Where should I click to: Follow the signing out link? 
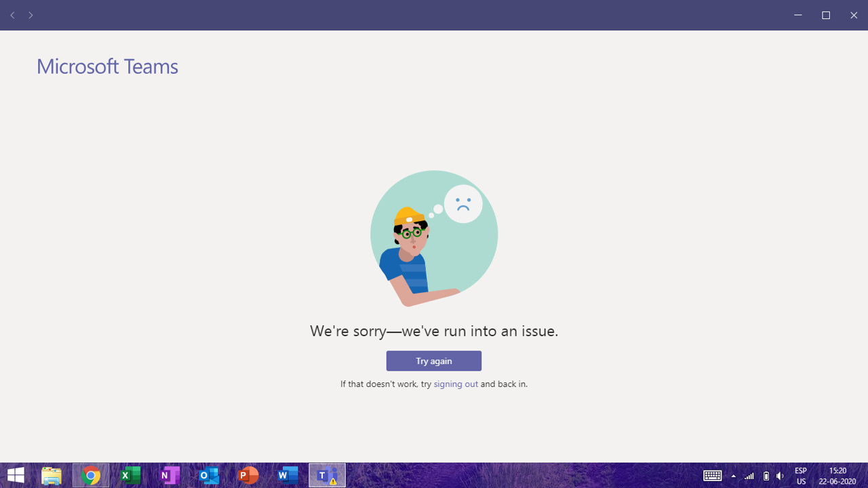coord(456,384)
